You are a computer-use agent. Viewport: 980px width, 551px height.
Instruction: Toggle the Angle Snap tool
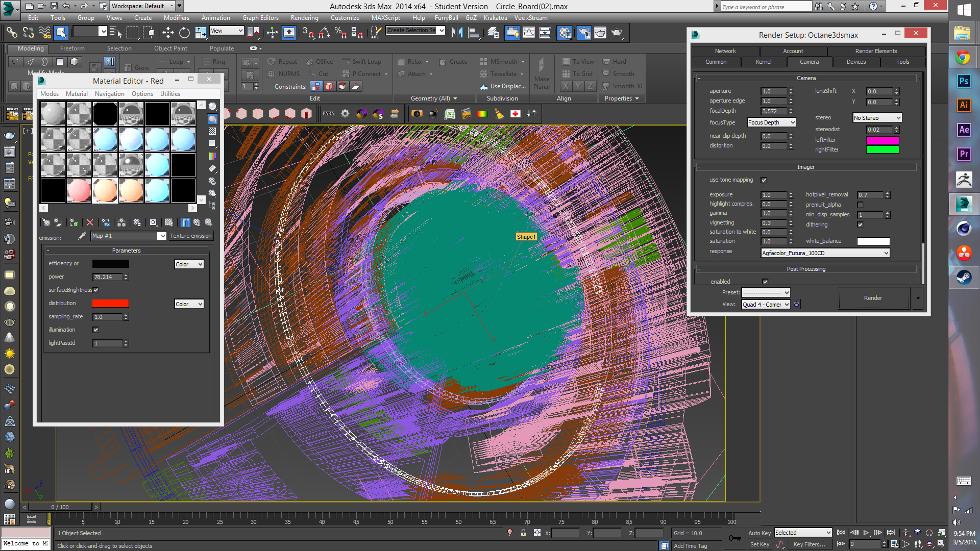(x=324, y=33)
